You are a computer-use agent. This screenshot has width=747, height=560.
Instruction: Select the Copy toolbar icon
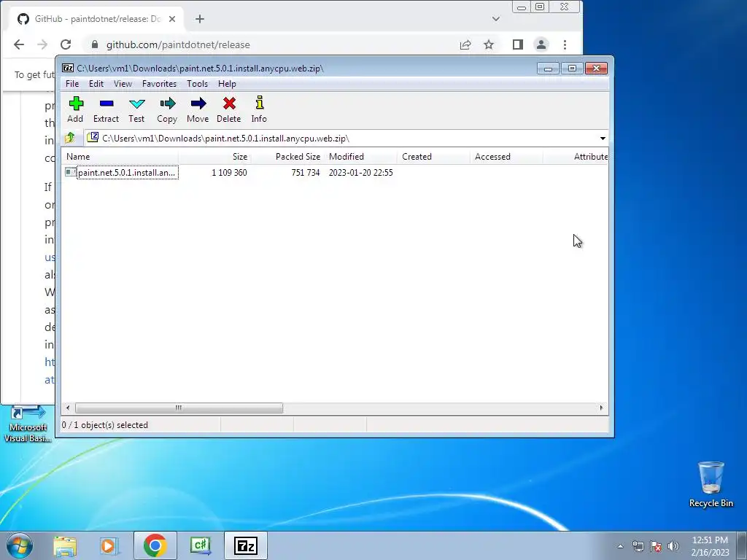click(167, 110)
